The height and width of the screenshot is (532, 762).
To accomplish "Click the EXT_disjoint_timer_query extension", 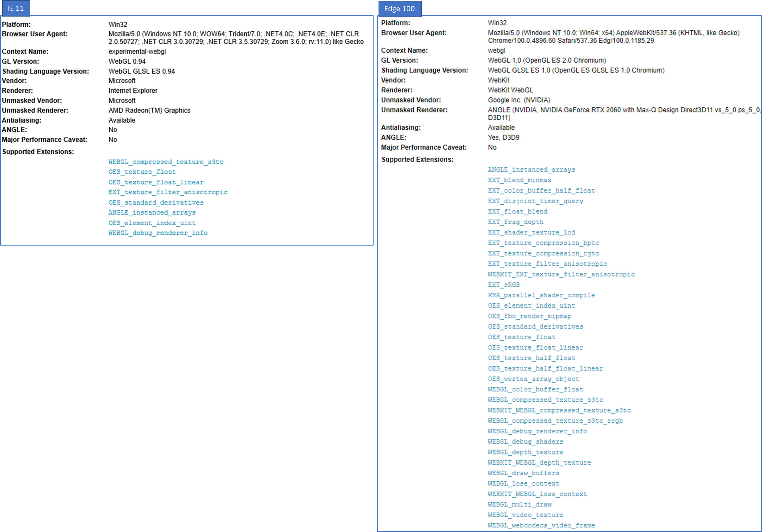I will pyautogui.click(x=535, y=201).
